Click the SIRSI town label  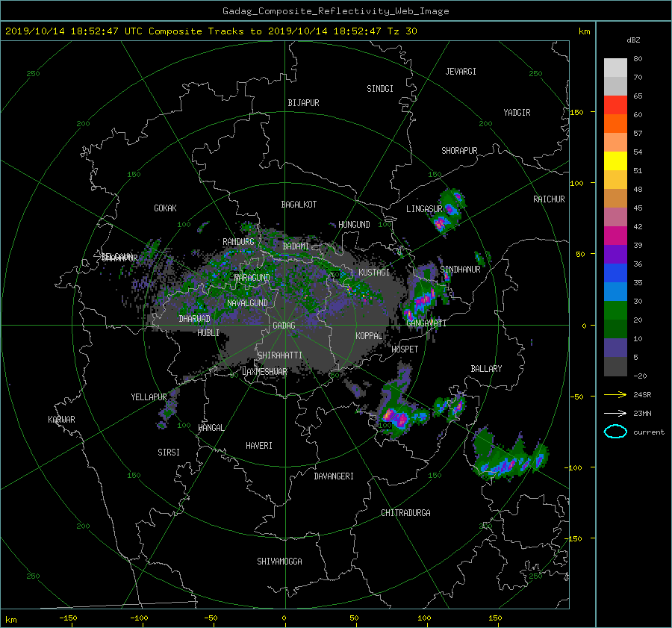click(169, 453)
